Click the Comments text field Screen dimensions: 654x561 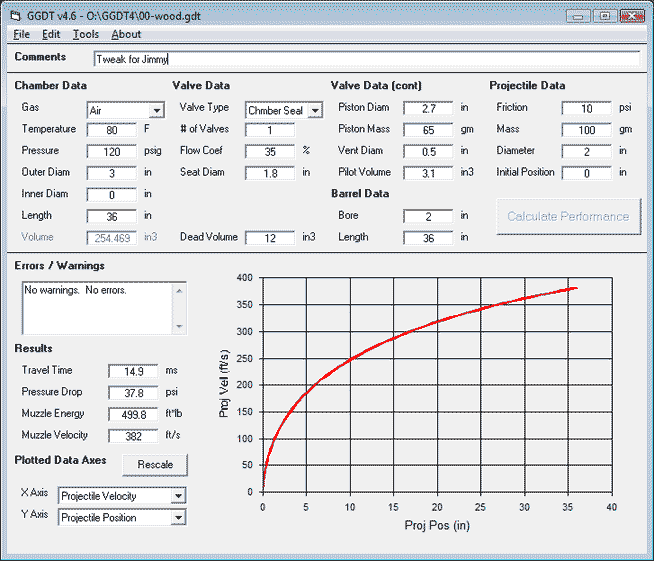tap(366, 59)
